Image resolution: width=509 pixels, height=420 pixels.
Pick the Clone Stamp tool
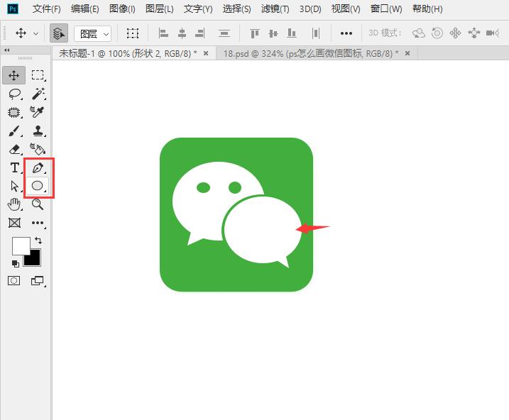(x=38, y=131)
